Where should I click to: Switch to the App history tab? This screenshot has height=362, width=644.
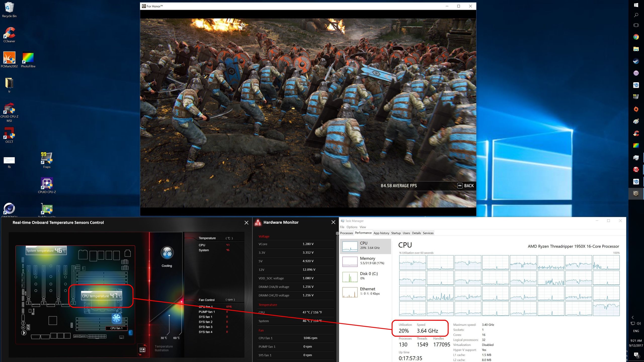pyautogui.click(x=381, y=233)
